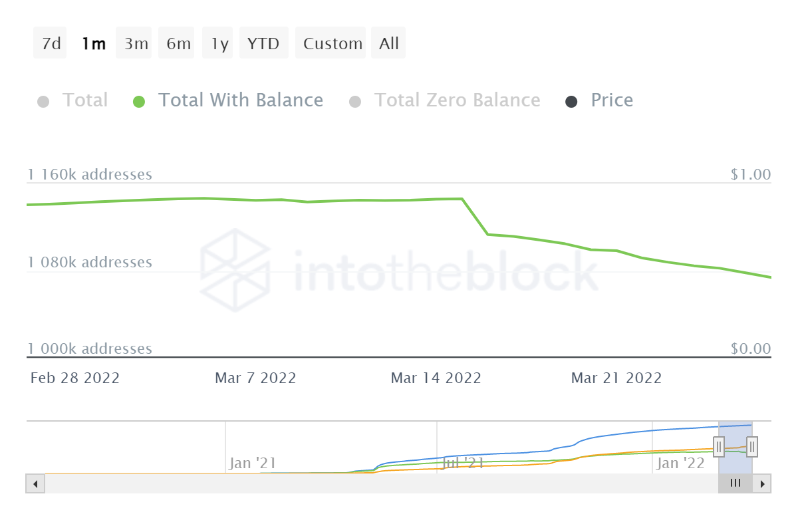Viewport: 798px width, 532px height.
Task: Open the Custom date range
Action: [x=332, y=44]
